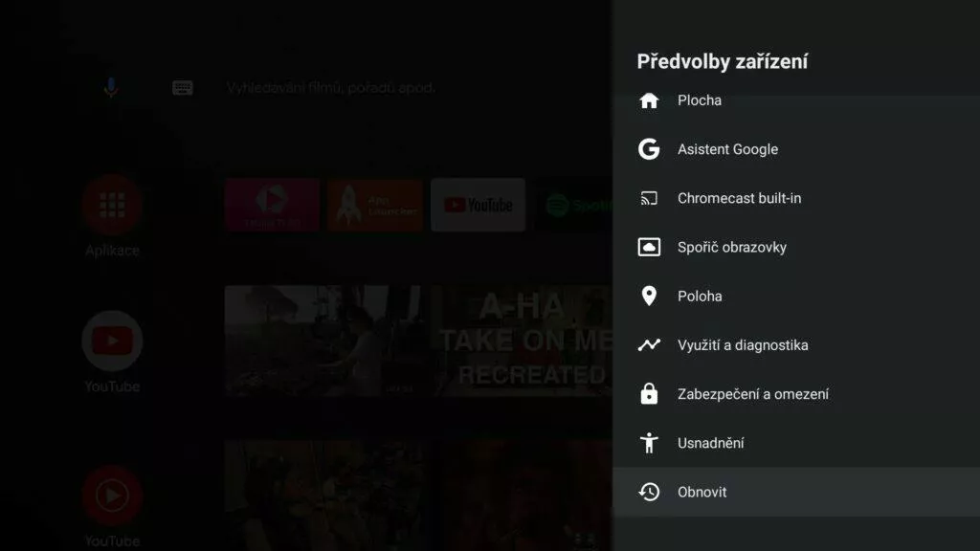
Task: Open Zabezpečení a omezení settings
Action: (796, 394)
